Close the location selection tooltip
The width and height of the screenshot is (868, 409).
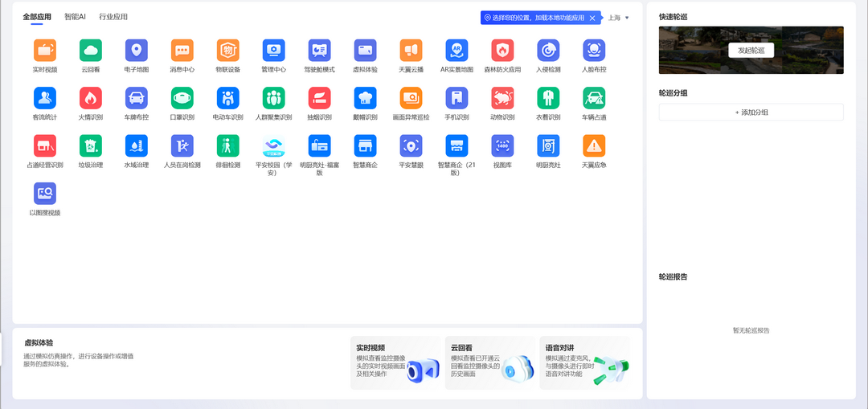point(592,18)
